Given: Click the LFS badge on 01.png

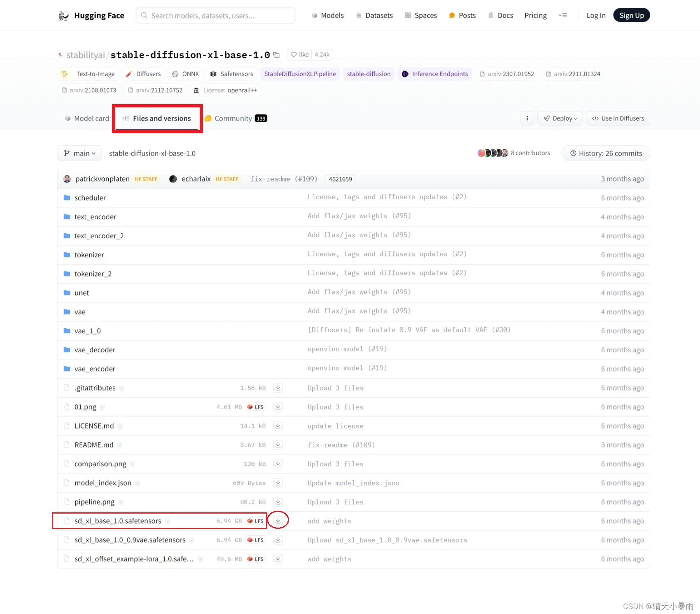Looking at the screenshot, I should pos(256,407).
